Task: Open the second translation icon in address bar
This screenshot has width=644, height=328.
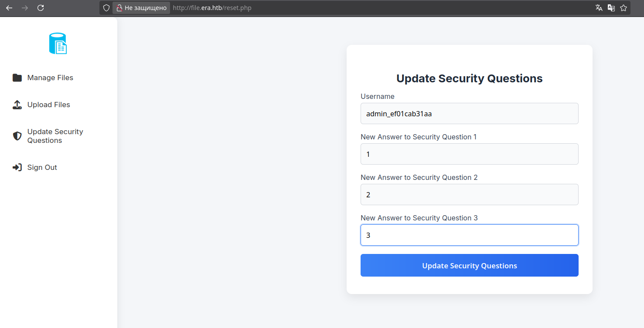Action: click(x=611, y=8)
